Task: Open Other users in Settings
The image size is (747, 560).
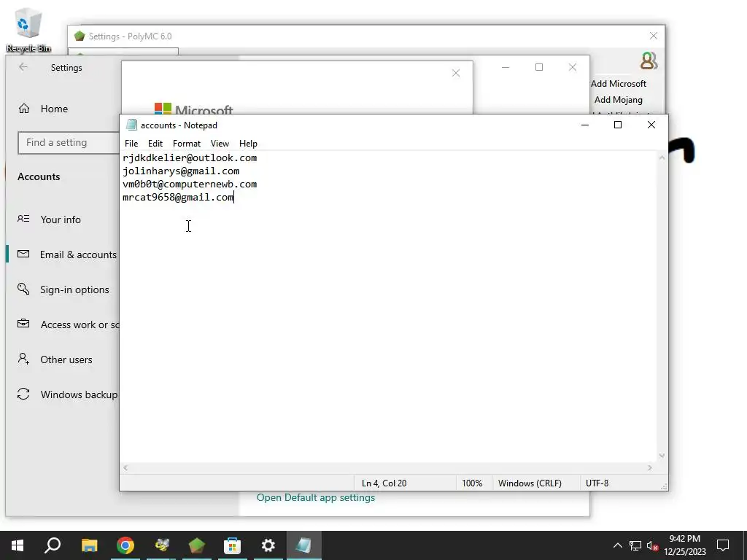Action: (66, 359)
